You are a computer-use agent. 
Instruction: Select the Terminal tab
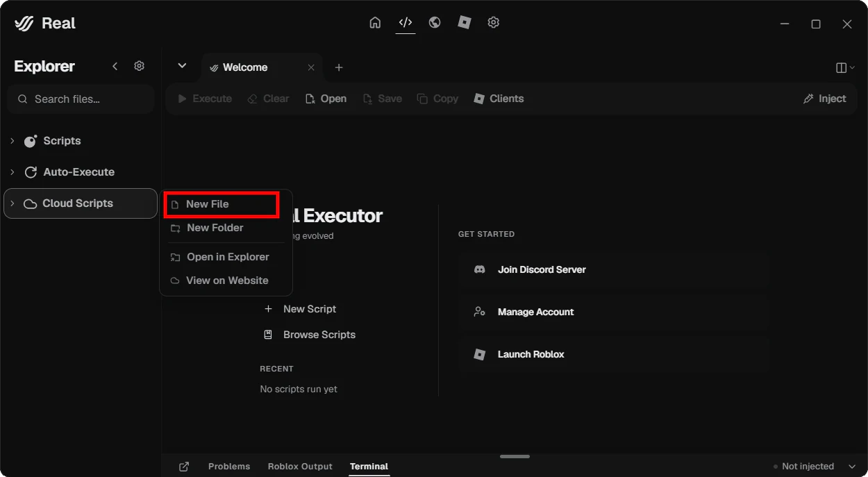tap(369, 467)
